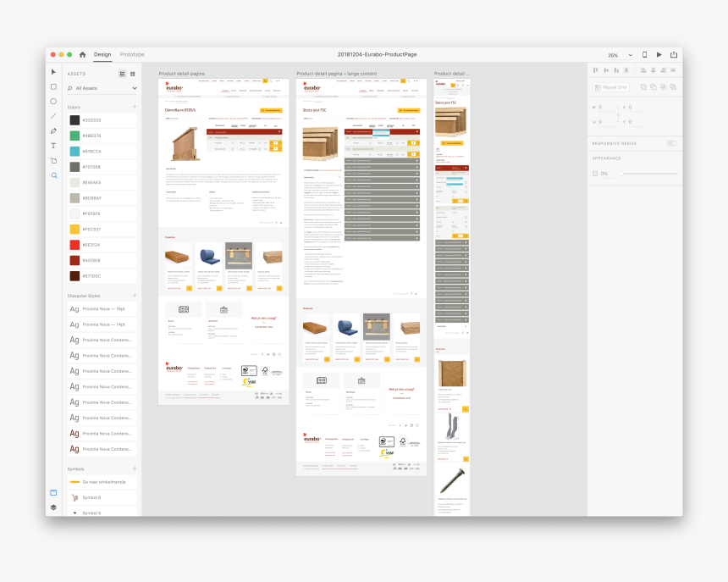This screenshot has height=582, width=728.
Task: Click the Repeat Grid button
Action: pyautogui.click(x=611, y=87)
